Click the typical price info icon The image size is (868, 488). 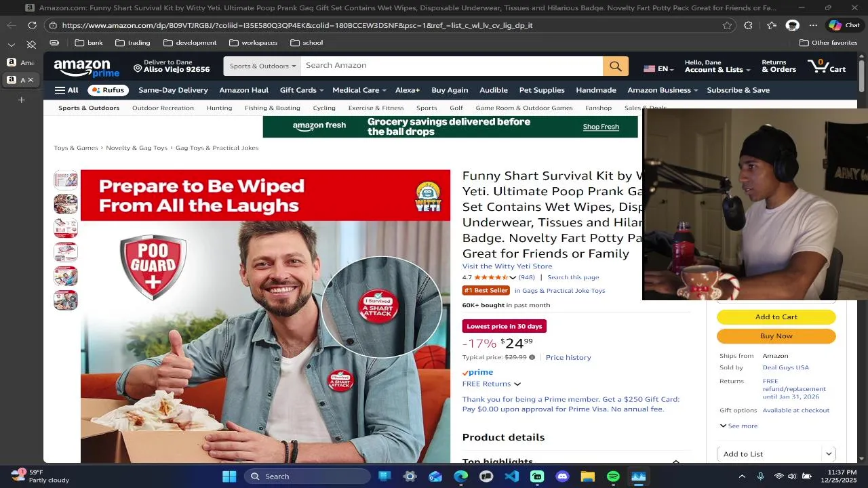pyautogui.click(x=532, y=357)
